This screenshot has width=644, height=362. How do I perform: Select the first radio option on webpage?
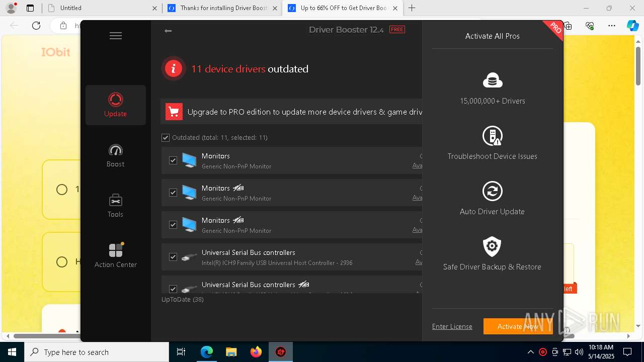pos(62,190)
